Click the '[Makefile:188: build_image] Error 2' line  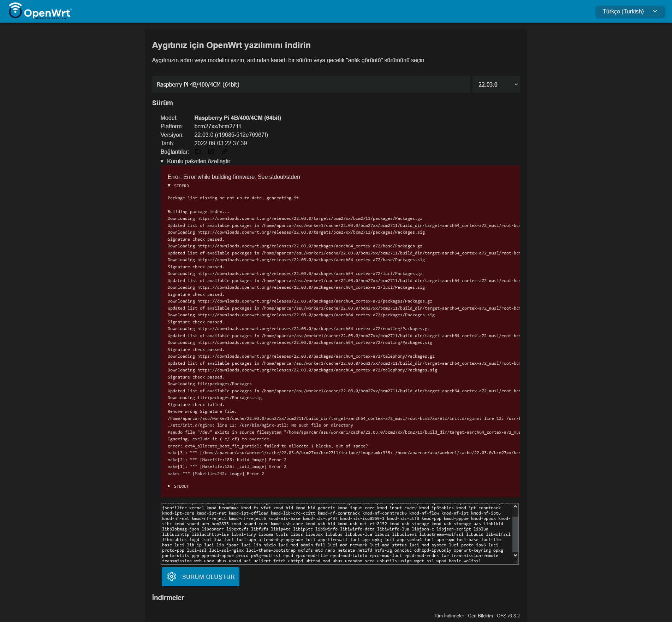pyautogui.click(x=227, y=460)
